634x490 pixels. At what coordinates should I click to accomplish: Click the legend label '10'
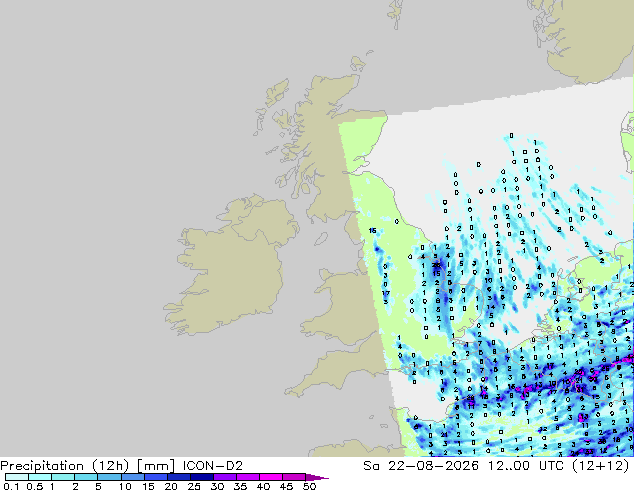tap(125, 486)
